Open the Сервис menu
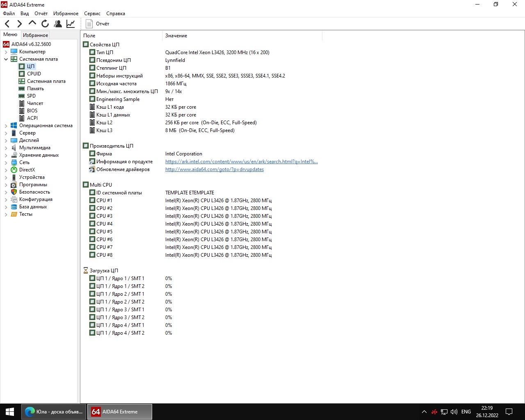Viewport: 525px width, 420px height. coord(92,14)
